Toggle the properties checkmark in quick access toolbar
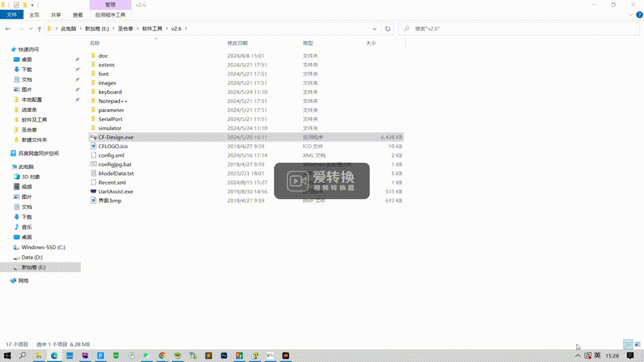Screen dimensions: 644x362 tap(16, 5)
